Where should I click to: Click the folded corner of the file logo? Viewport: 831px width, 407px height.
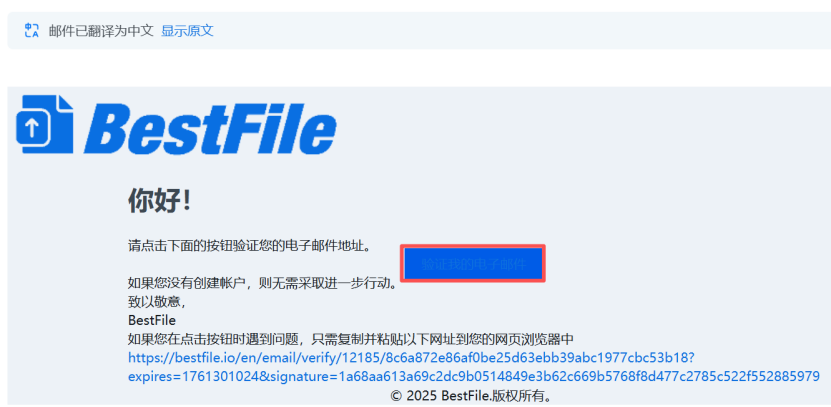pyautogui.click(x=65, y=103)
